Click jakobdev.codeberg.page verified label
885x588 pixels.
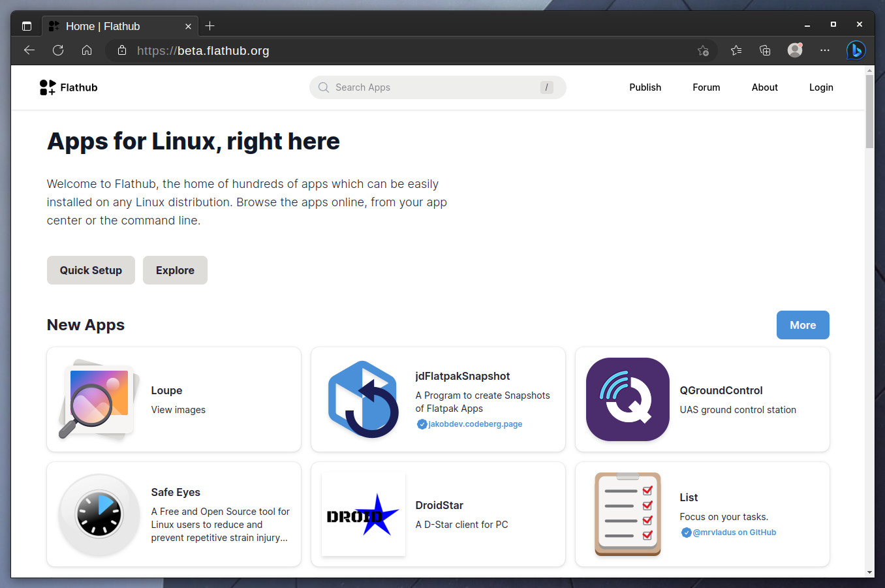tap(475, 424)
